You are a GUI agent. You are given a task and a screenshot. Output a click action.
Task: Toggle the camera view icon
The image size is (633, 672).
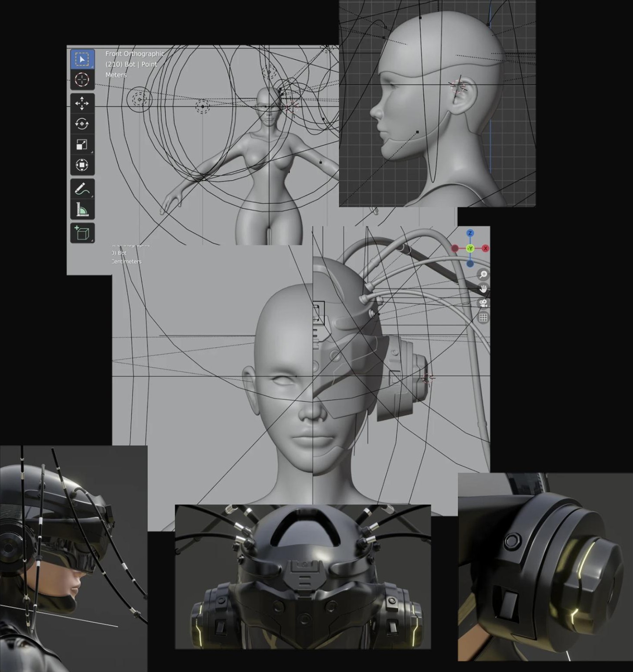pos(483,303)
